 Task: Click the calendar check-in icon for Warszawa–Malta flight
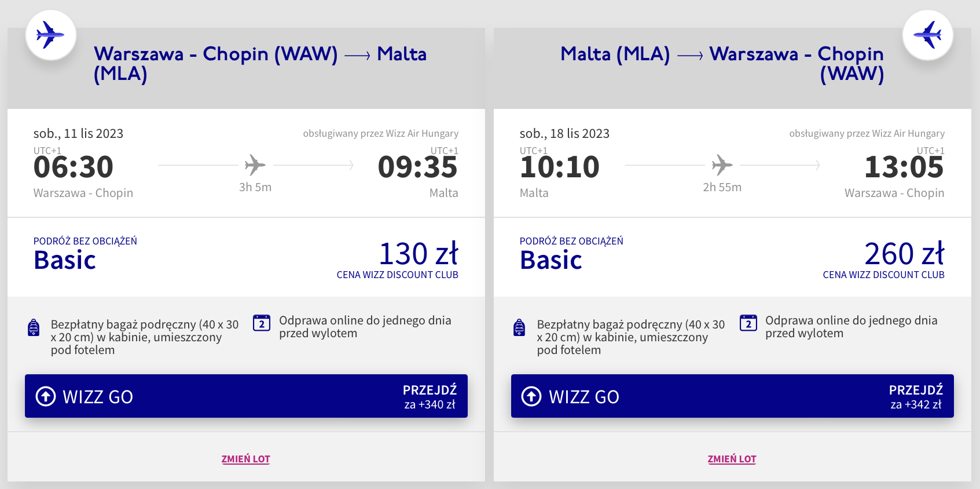point(262,323)
